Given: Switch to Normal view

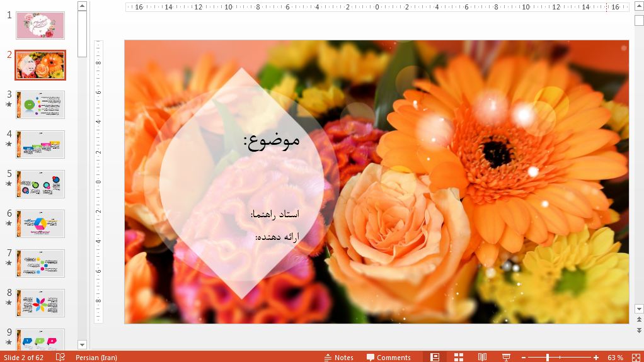Looking at the screenshot, I should 435,357.
